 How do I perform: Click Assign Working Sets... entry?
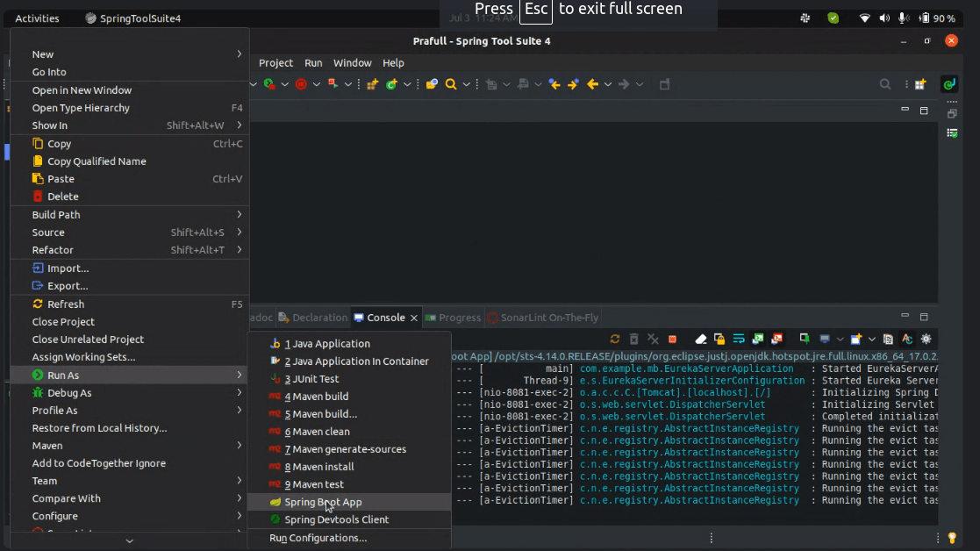point(83,357)
